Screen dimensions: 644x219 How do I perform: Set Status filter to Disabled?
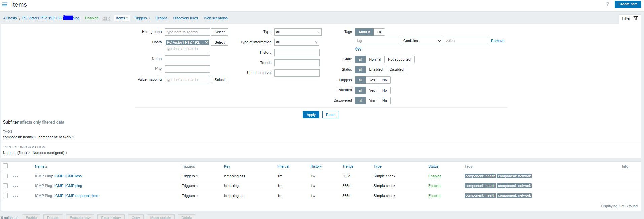tap(396, 69)
